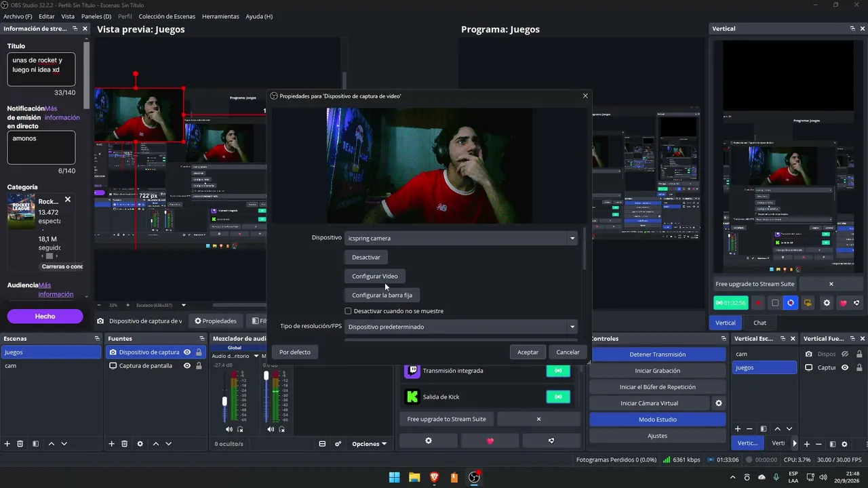Click Detener Transmisión in Controles
This screenshot has height=488, width=868.
coord(657,354)
